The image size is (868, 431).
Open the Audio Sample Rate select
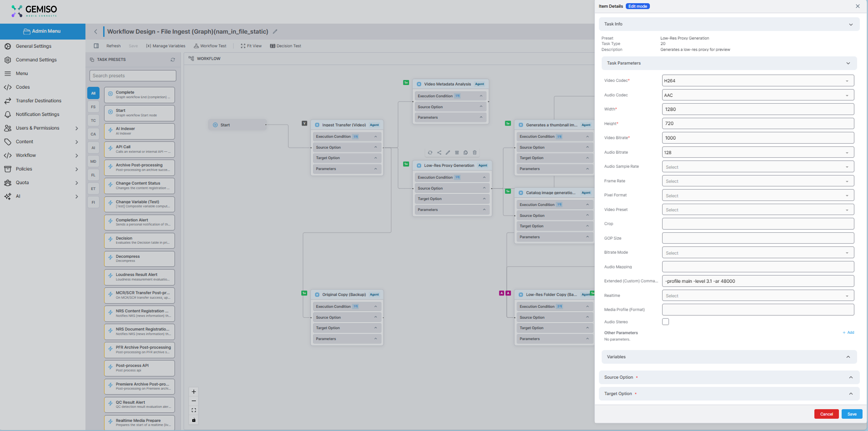(758, 167)
